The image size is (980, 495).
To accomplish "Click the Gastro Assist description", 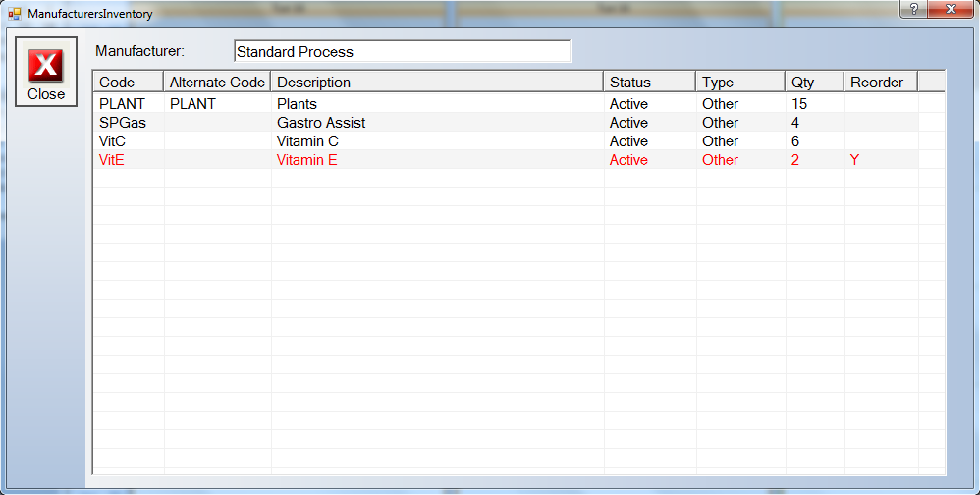I will click(321, 123).
